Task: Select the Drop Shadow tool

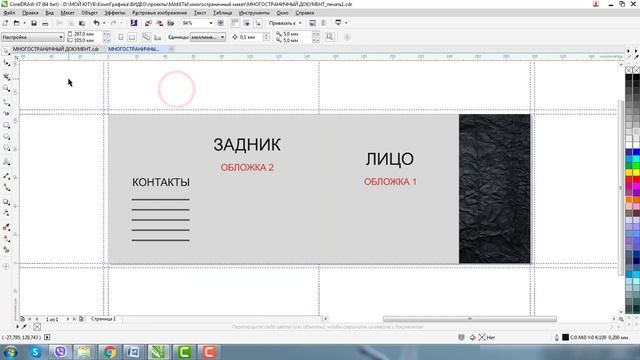Action: (6, 202)
